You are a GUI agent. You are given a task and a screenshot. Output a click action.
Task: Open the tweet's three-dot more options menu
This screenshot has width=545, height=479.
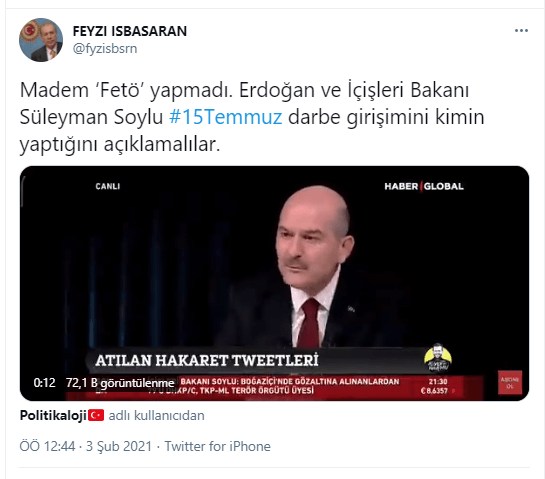pyautogui.click(x=521, y=31)
